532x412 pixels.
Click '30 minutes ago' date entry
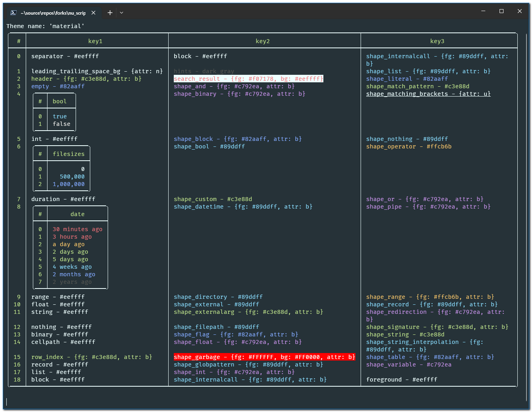coord(78,229)
